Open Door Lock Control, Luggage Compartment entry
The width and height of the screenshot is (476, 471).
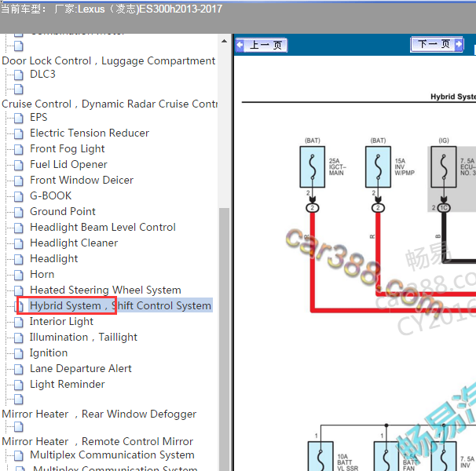click(x=108, y=60)
